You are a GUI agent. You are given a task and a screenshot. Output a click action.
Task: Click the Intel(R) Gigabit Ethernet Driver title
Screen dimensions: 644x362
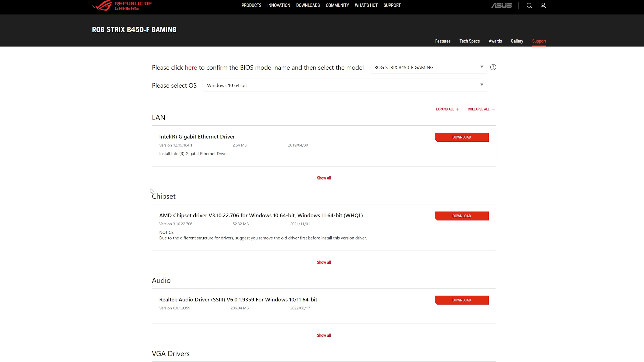pyautogui.click(x=197, y=137)
